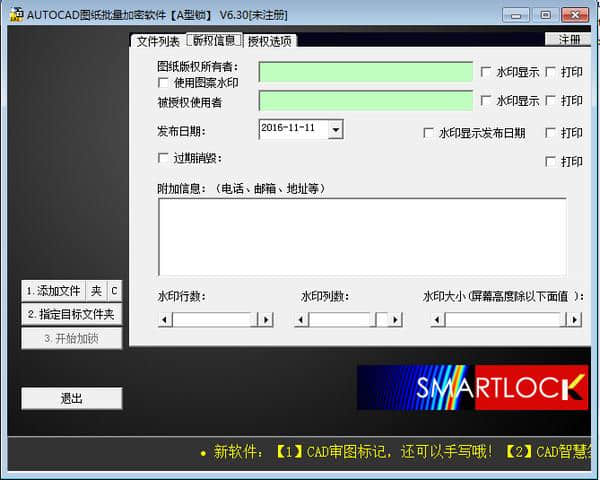Click the SMARTLOCK logo banner
The image size is (600, 480).
tap(473, 387)
